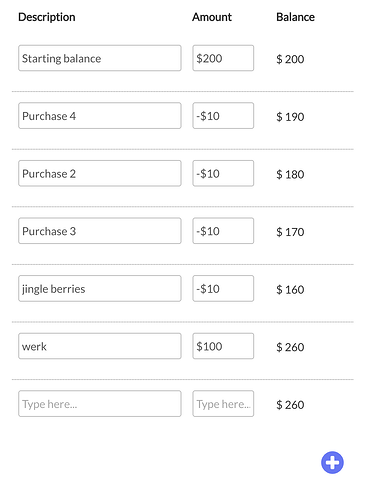Select the empty amount Type here field
This screenshot has width=374, height=500.
point(223,404)
